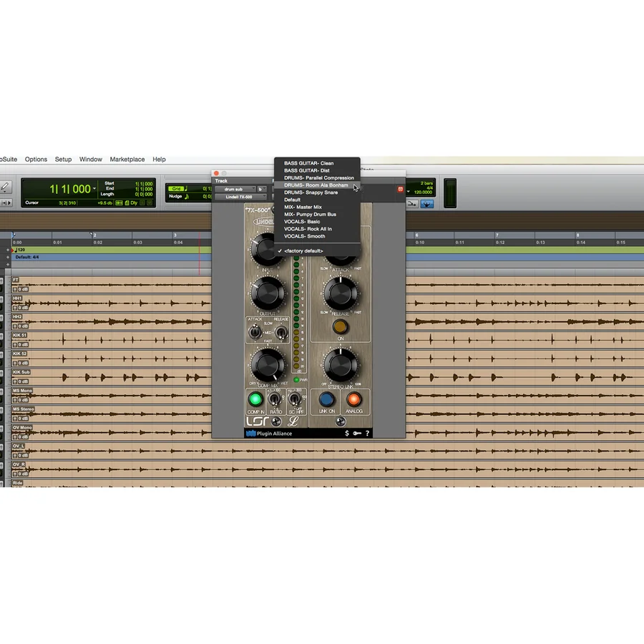Click the dollar sign icon in Plugin Alliance bar
Screen dimensions: 644x644
(x=346, y=433)
